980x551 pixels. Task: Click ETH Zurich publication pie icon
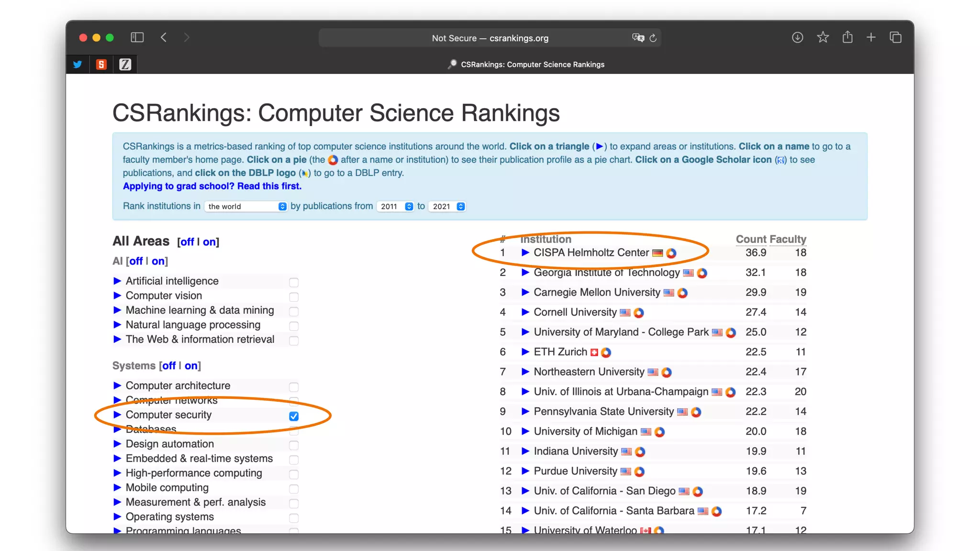pos(606,353)
